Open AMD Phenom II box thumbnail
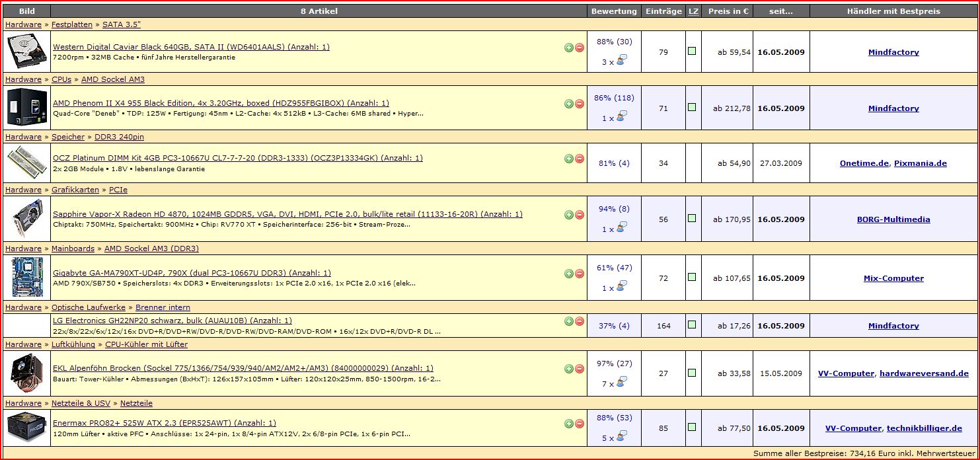Screen dimensions: 980x460 27,107
